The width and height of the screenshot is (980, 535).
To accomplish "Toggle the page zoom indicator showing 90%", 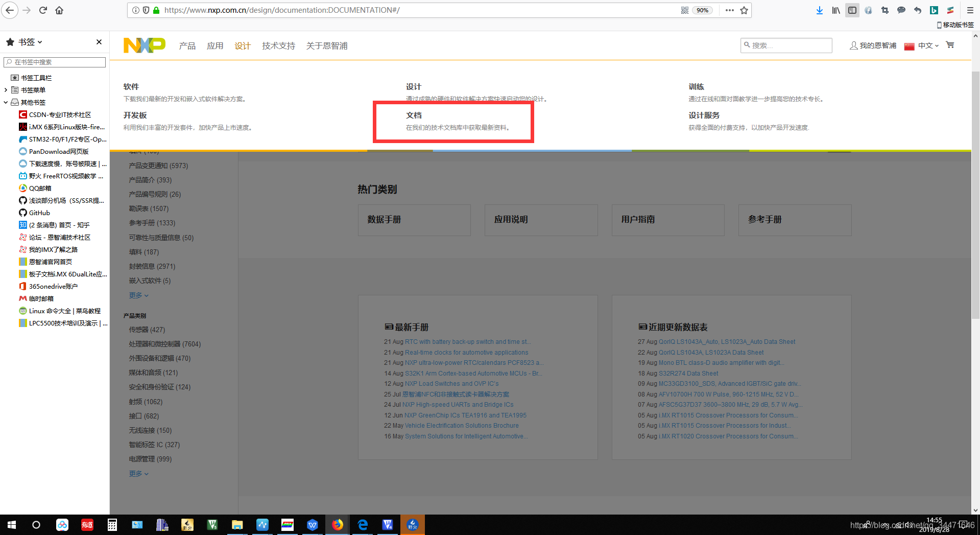I will click(702, 10).
